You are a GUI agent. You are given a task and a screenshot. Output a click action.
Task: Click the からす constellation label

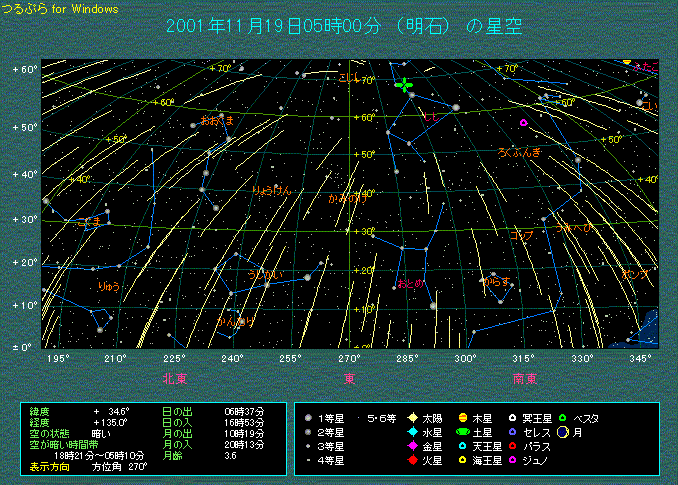pos(495,282)
